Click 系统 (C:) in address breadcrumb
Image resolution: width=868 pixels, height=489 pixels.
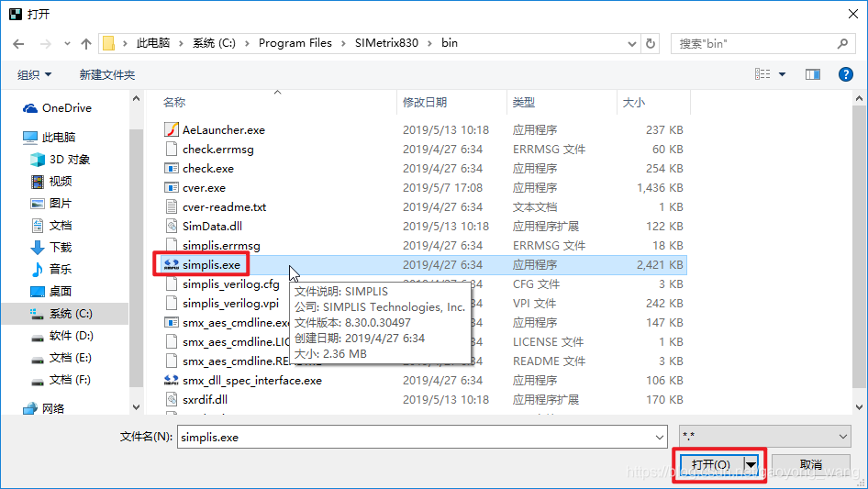point(214,43)
